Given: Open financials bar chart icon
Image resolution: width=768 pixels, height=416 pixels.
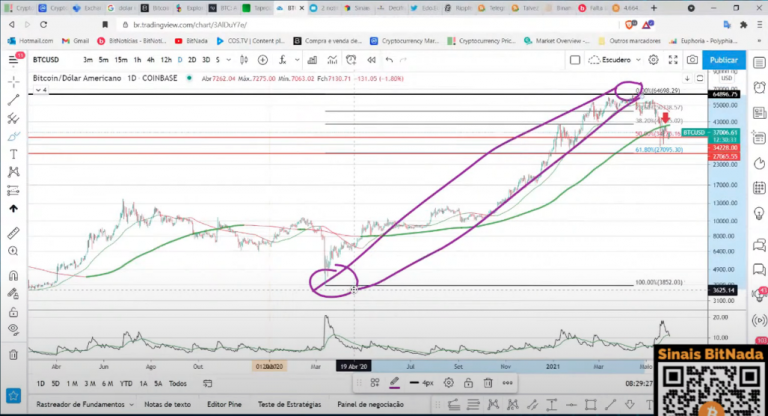Looking at the screenshot, I should point(312,60).
